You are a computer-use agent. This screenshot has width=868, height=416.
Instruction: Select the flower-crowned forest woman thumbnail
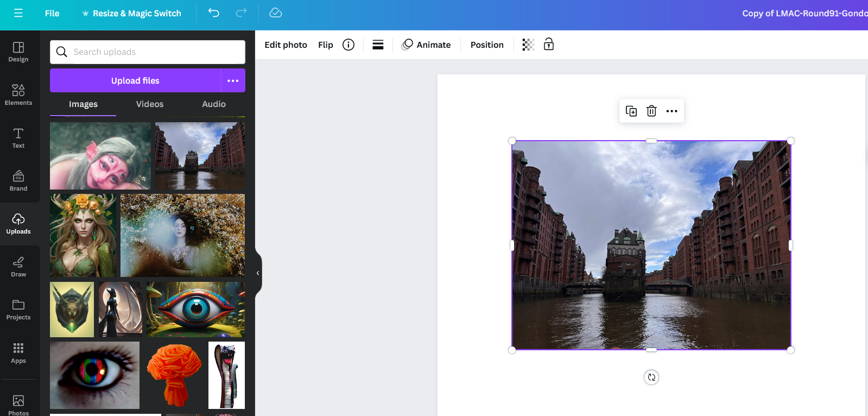83,236
